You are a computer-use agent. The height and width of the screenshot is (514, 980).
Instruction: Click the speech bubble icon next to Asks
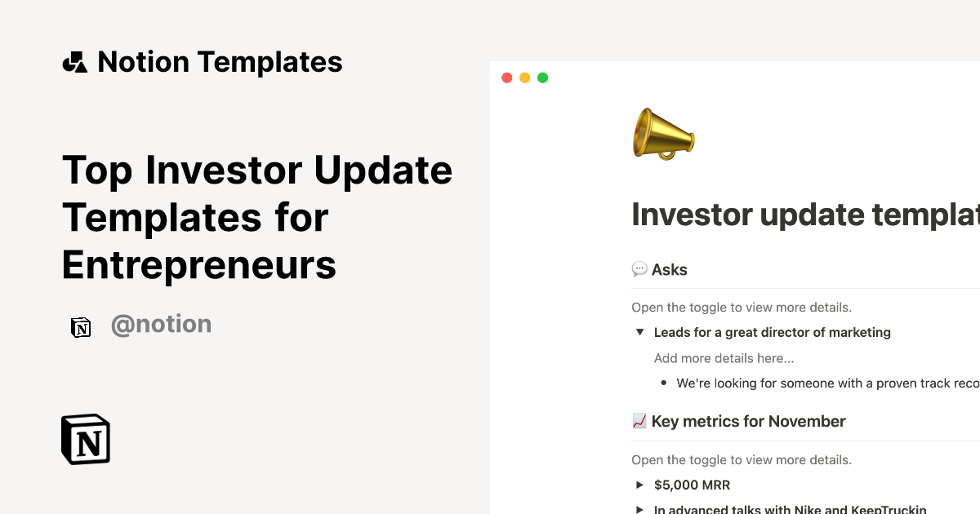[x=639, y=268]
